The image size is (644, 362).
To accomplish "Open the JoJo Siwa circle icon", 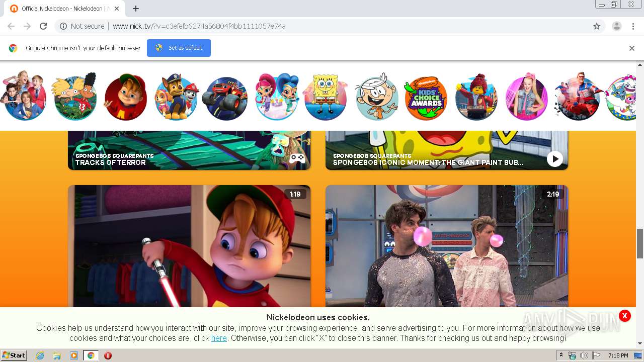I will click(527, 97).
